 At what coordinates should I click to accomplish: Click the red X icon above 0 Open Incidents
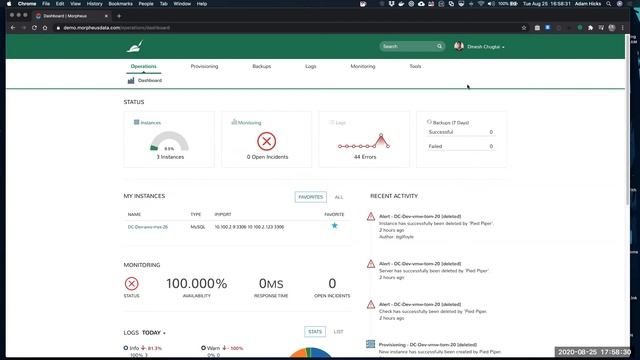(x=267, y=141)
